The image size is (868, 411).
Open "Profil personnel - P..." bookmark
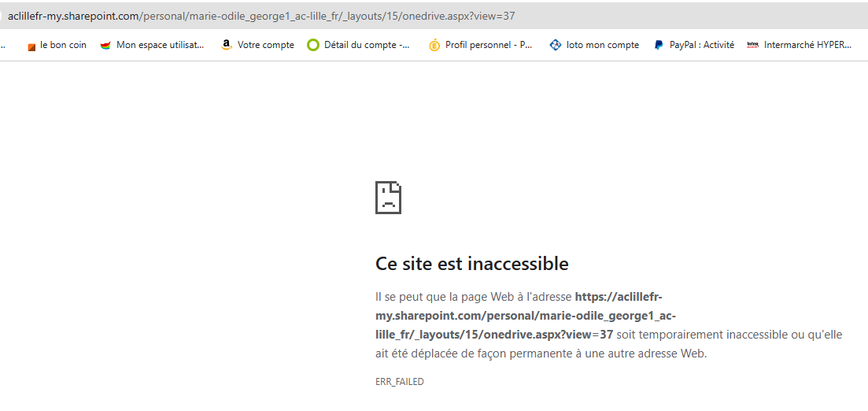coord(482,46)
